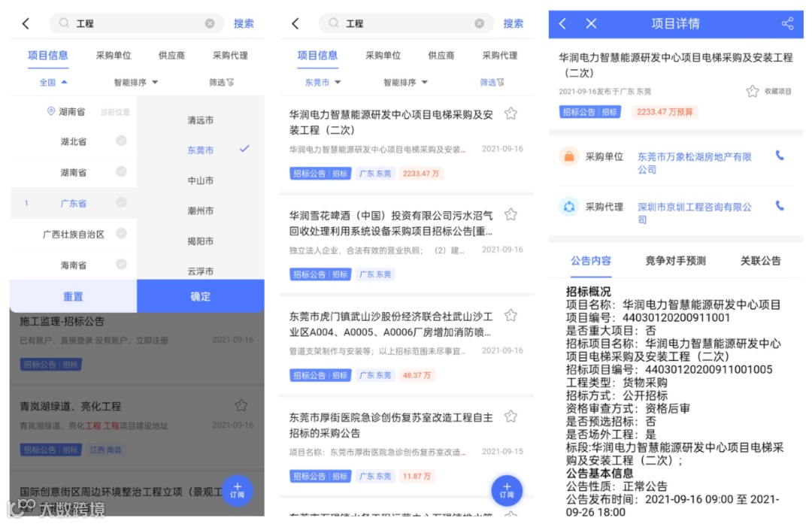The width and height of the screenshot is (812, 524).
Task: Close the 项目详情 page with X
Action: coord(591,23)
